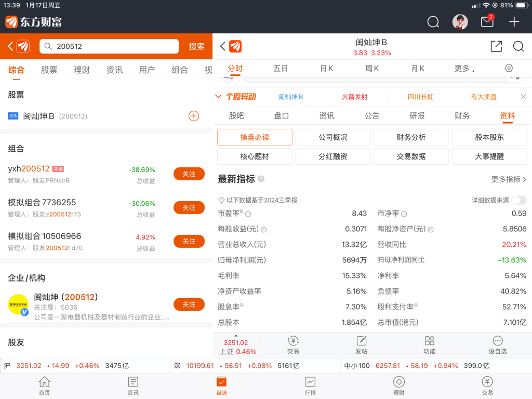Go back from the 闽灿坤B stock page

tap(222, 46)
